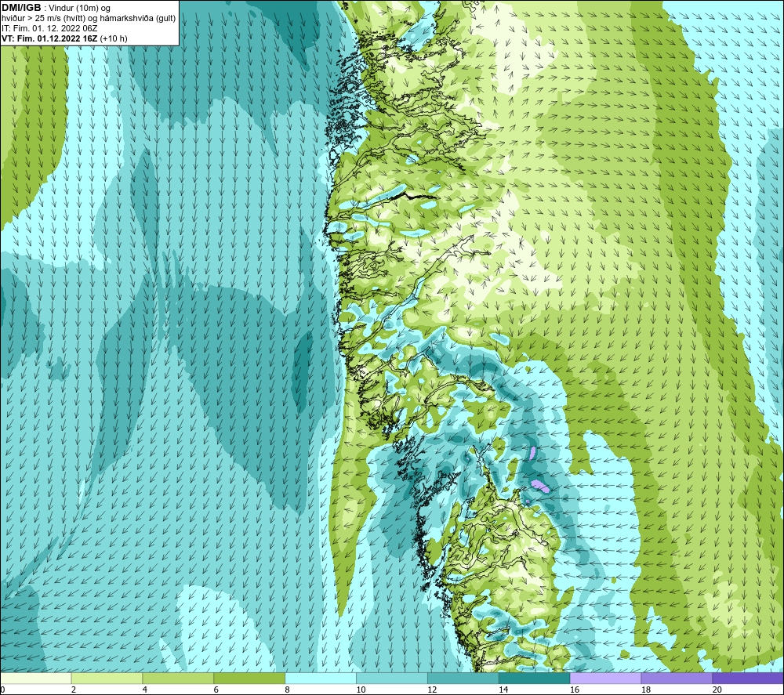784x695 pixels.
Task: Click the pale yellow 0–2 m/s legend swatch
Action: 35,679
